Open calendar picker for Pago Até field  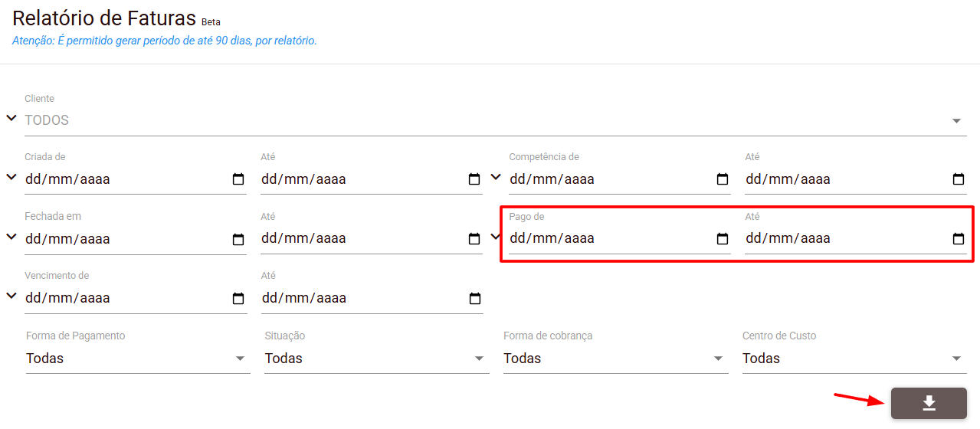pyautogui.click(x=959, y=239)
